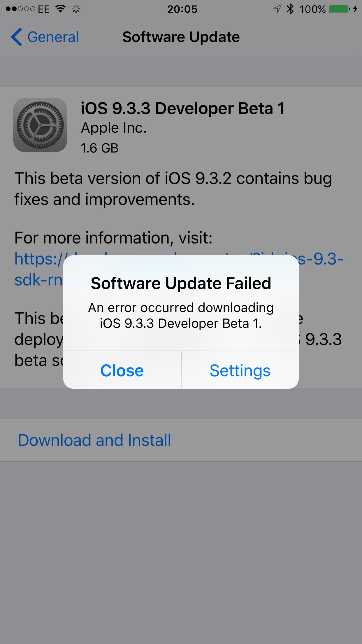Go back to General settings
Image resolution: width=362 pixels, height=644 pixels.
tap(45, 37)
